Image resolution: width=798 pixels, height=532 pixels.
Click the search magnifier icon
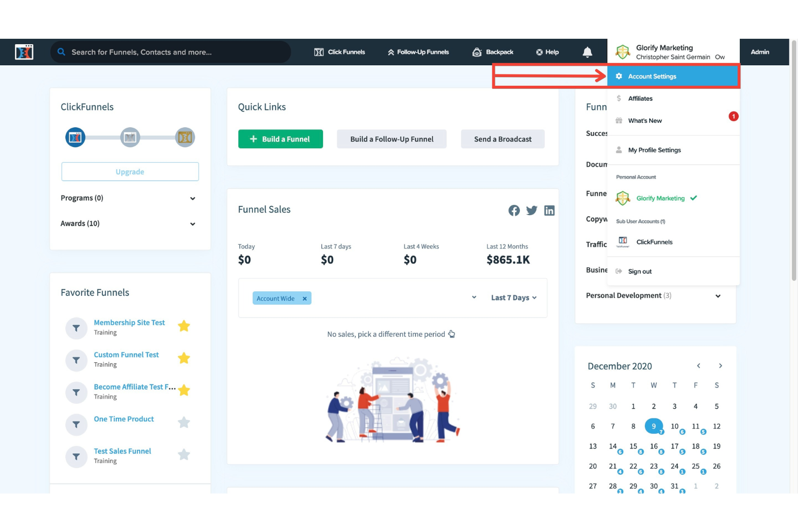pyautogui.click(x=61, y=52)
